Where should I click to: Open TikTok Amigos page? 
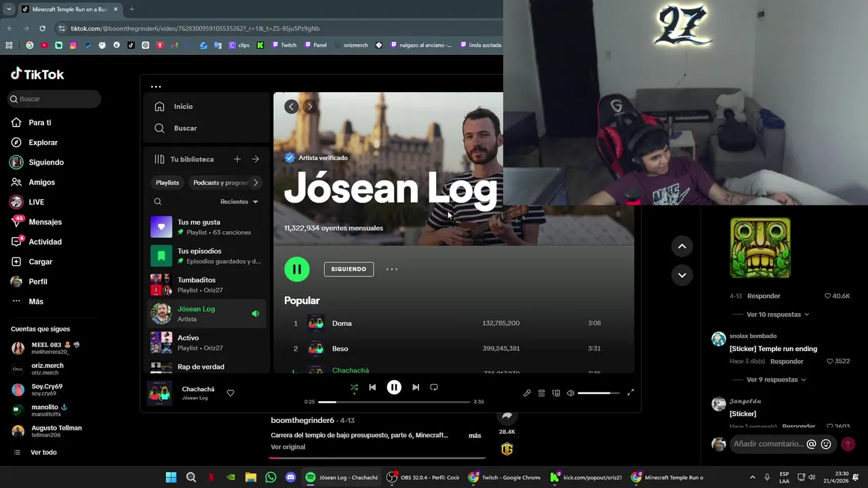41,182
